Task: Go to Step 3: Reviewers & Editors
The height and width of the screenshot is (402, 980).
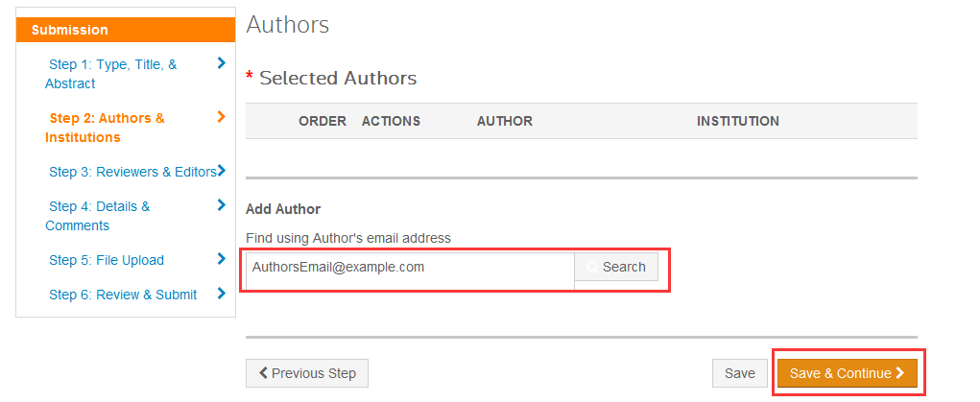Action: (131, 172)
